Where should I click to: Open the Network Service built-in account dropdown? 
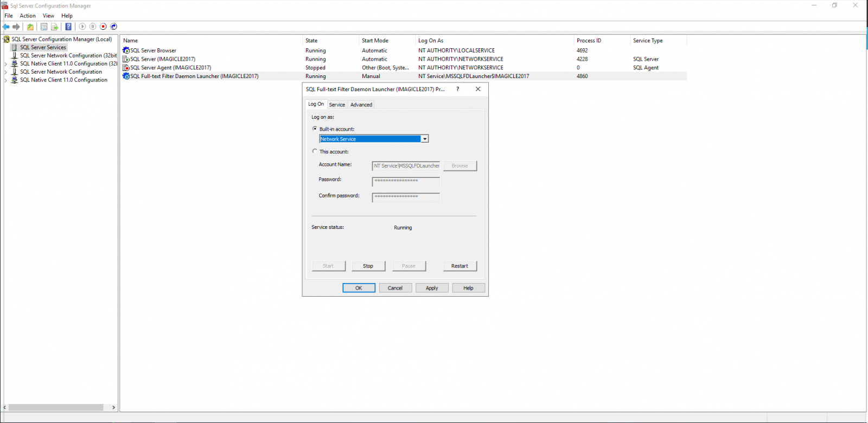[x=425, y=139]
